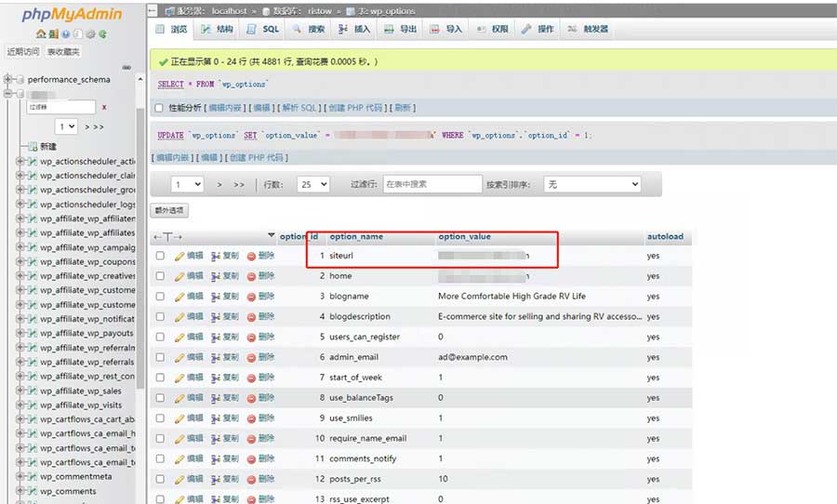Open the blue question mark documentation icon
This screenshot has width=837, height=504.
(x=66, y=34)
